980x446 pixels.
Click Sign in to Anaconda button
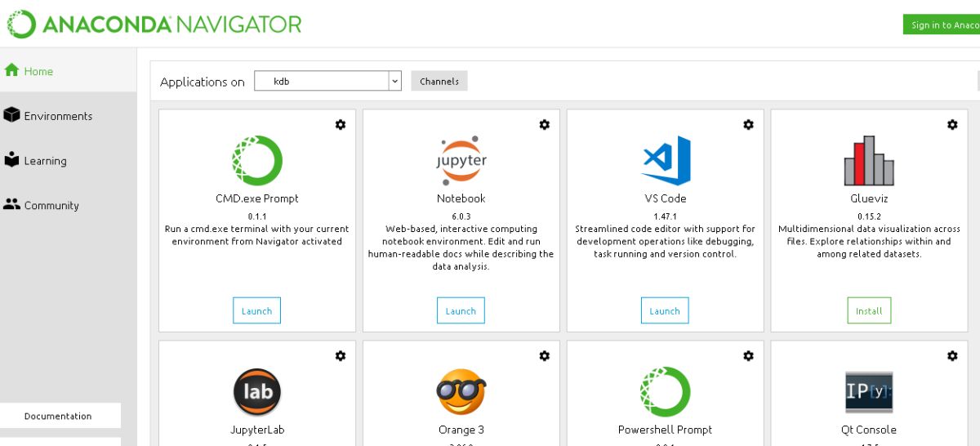(x=941, y=25)
